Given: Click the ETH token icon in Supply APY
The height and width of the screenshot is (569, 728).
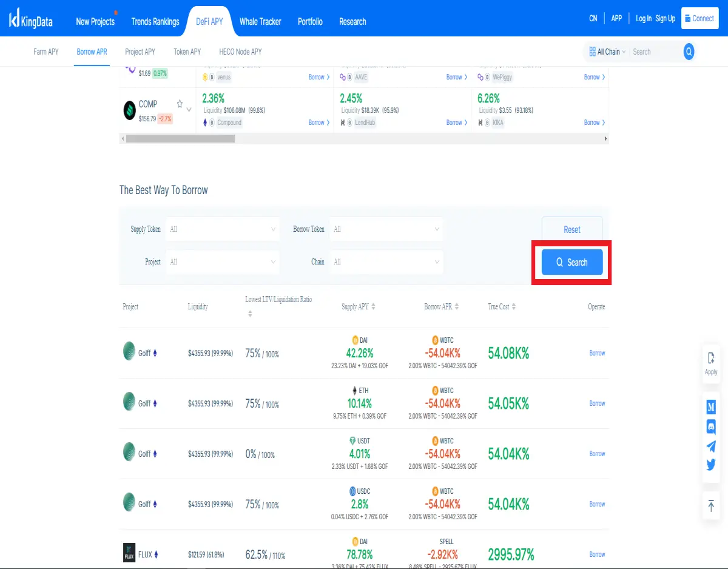Looking at the screenshot, I should (x=355, y=391).
